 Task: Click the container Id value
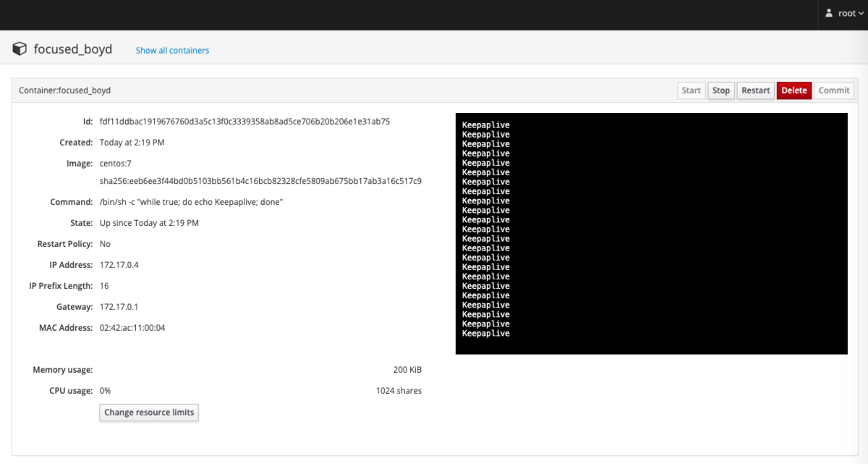coord(244,121)
